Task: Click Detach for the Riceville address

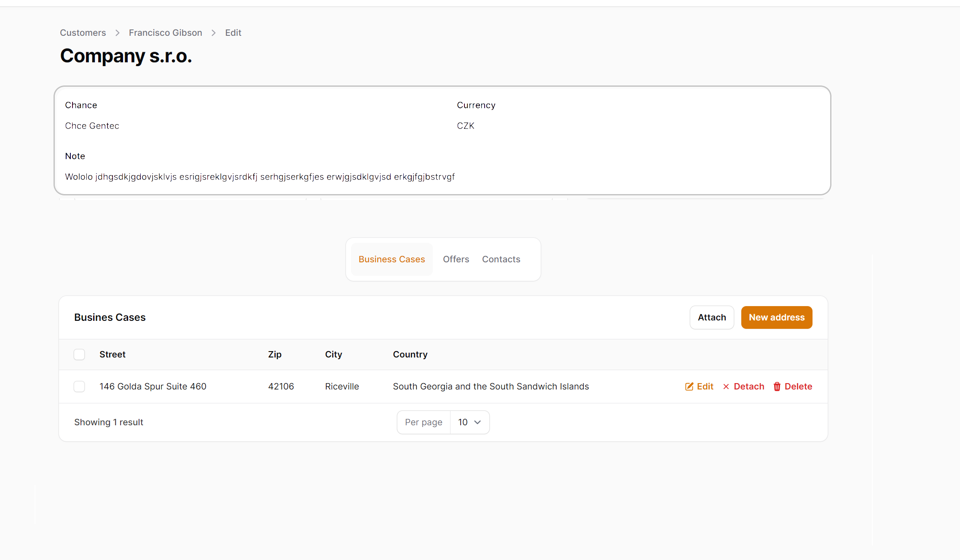Action: 743,387
